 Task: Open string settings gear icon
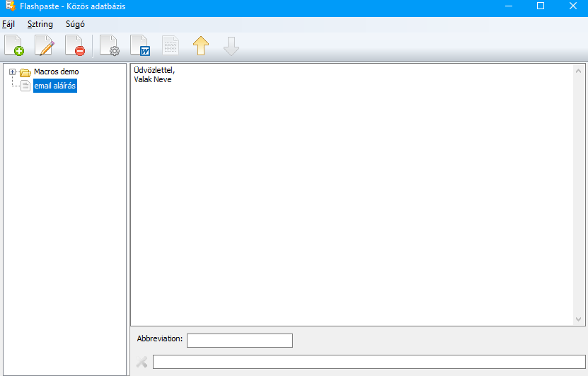[x=110, y=46]
